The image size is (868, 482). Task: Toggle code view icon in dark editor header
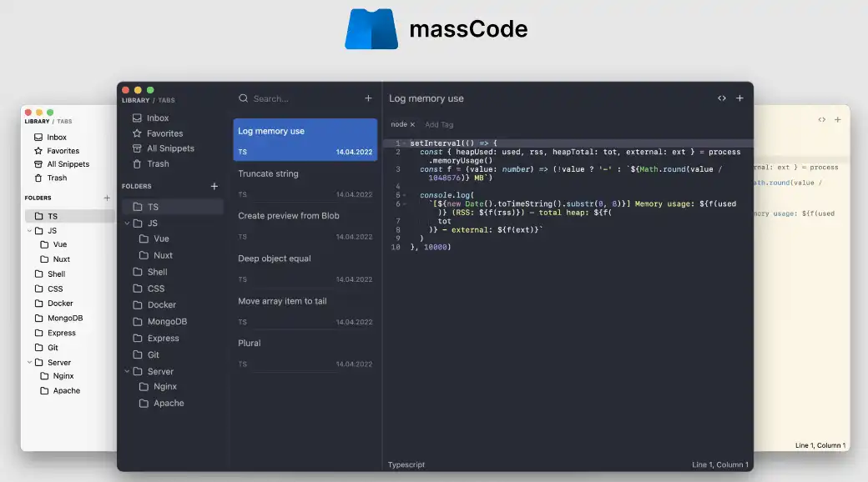click(x=722, y=98)
